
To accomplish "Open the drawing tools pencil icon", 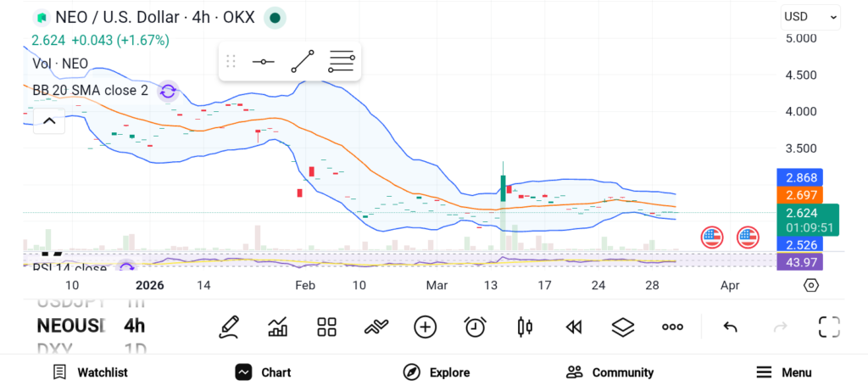I will coord(227,327).
